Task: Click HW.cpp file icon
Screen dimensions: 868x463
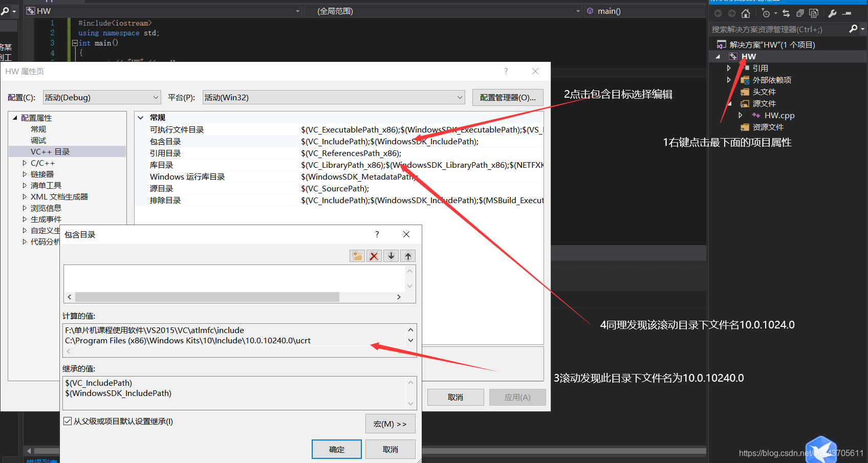Action: tap(756, 116)
